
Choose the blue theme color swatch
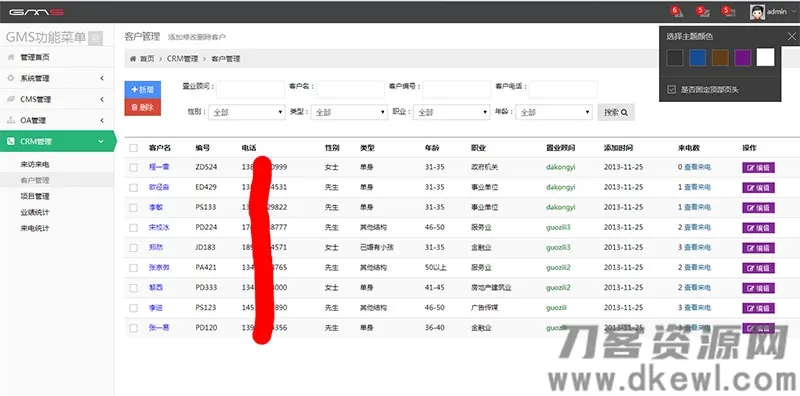point(697,58)
